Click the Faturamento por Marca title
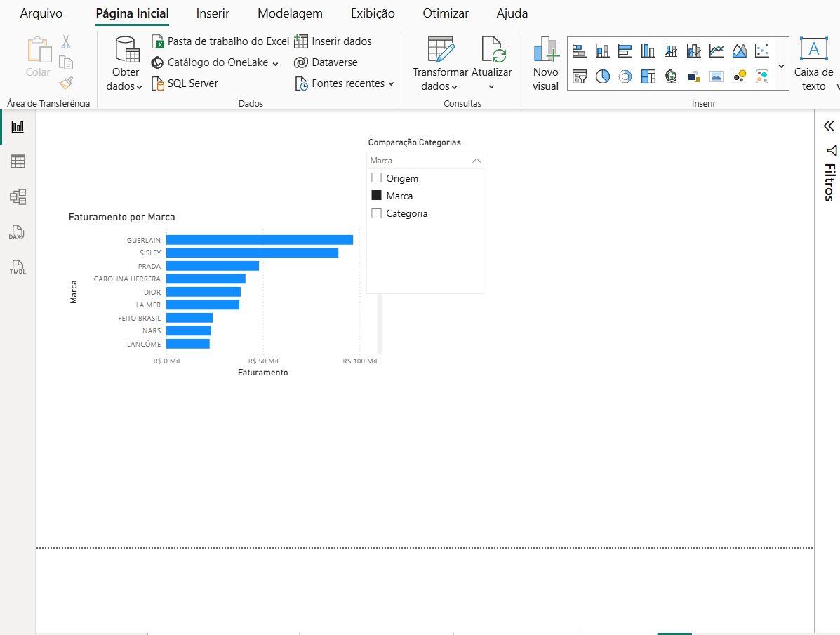 121,217
